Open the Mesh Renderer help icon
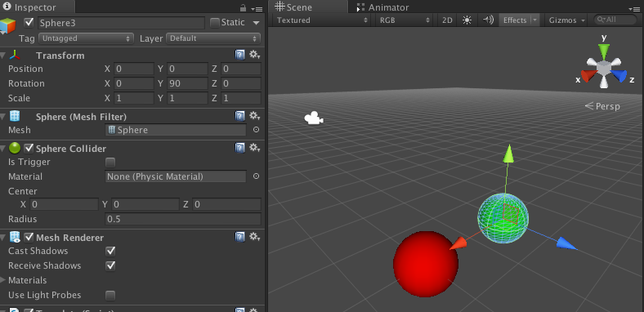This screenshot has width=644, height=312. [x=239, y=238]
